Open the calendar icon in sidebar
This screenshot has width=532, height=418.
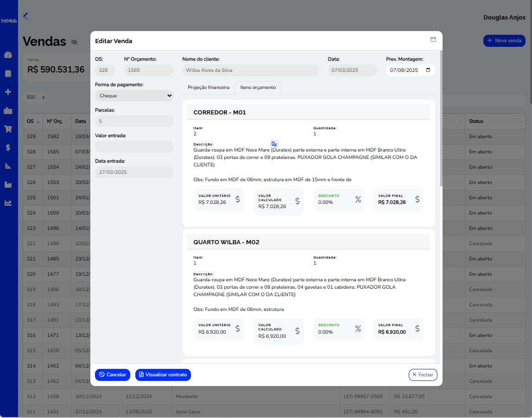8,73
